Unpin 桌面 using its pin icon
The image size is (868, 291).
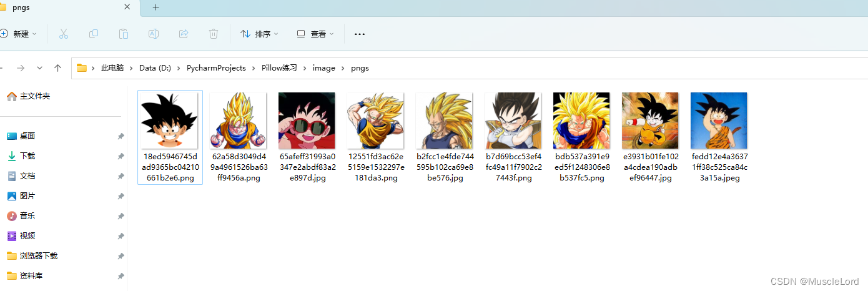pyautogui.click(x=121, y=136)
